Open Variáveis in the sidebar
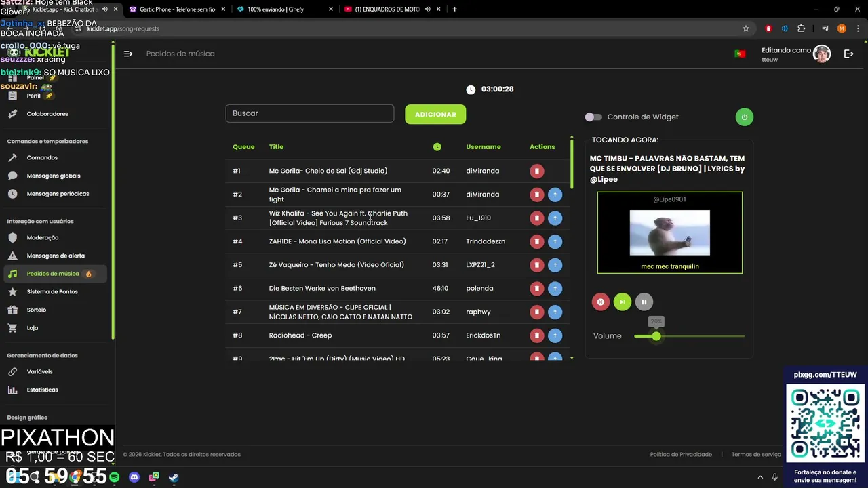The height and width of the screenshot is (488, 868). [39, 372]
